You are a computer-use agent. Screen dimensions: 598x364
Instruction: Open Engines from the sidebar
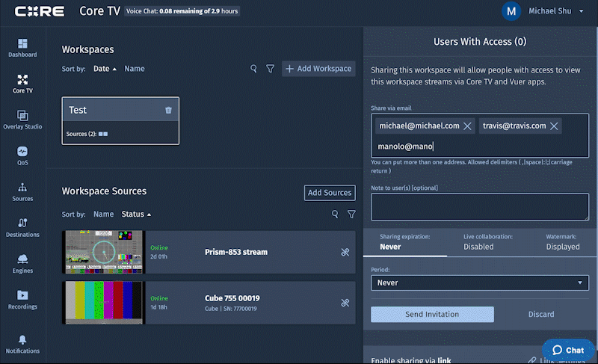point(22,262)
